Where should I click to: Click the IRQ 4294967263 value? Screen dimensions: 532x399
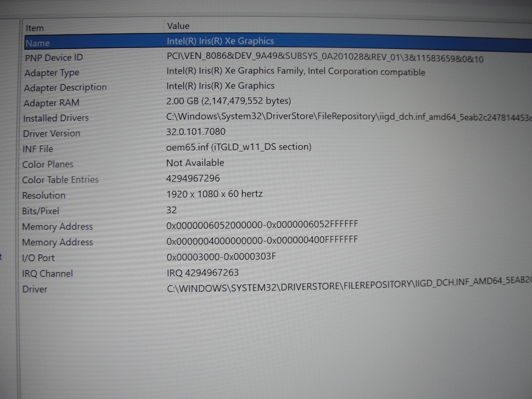202,273
